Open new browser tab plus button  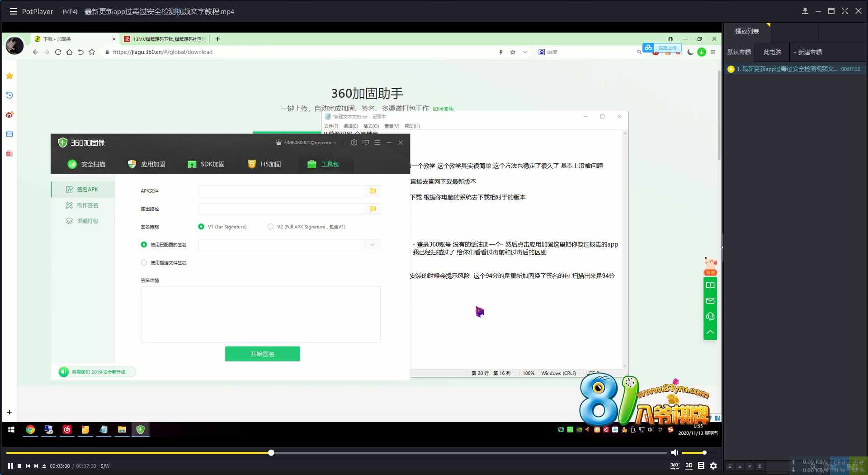coord(217,39)
